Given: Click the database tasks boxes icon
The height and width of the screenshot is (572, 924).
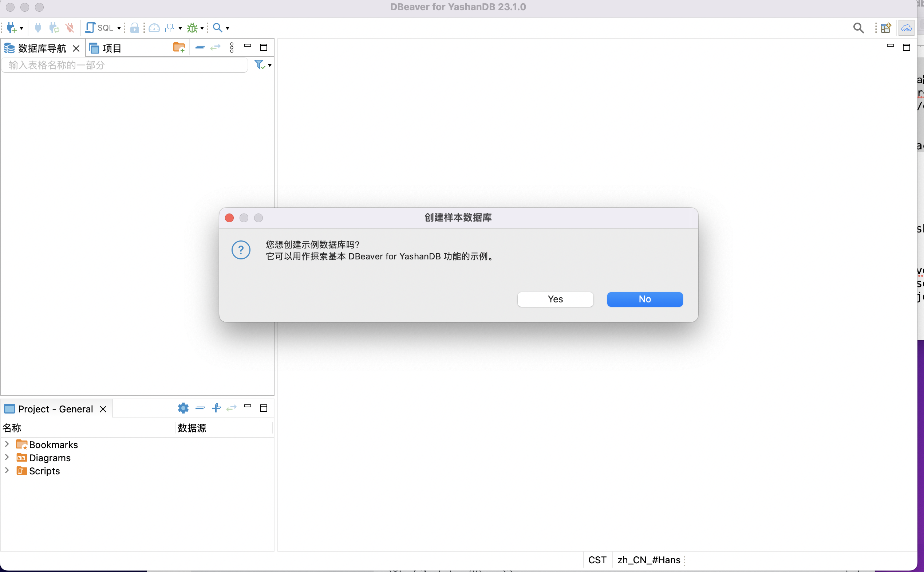Looking at the screenshot, I should pos(170,28).
